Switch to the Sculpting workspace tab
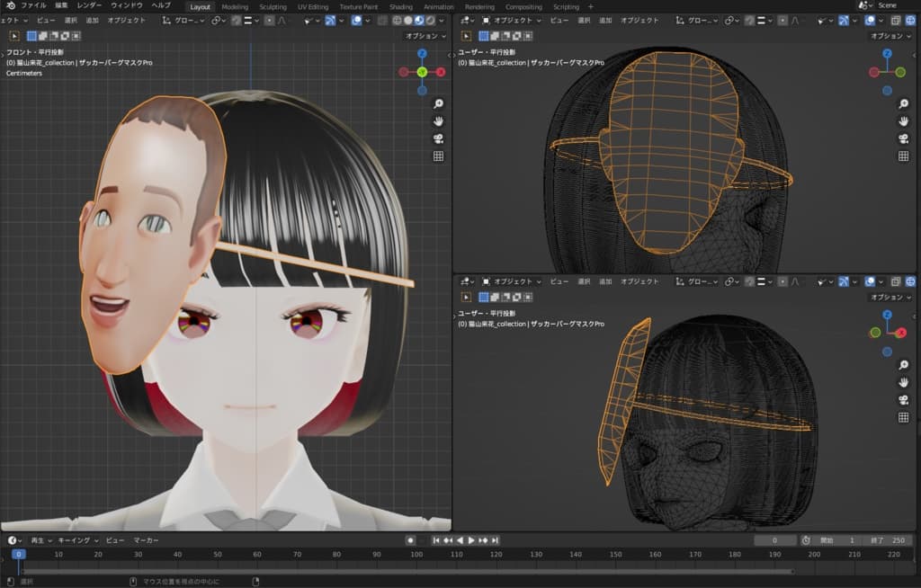This screenshot has height=588, width=921. tap(273, 6)
